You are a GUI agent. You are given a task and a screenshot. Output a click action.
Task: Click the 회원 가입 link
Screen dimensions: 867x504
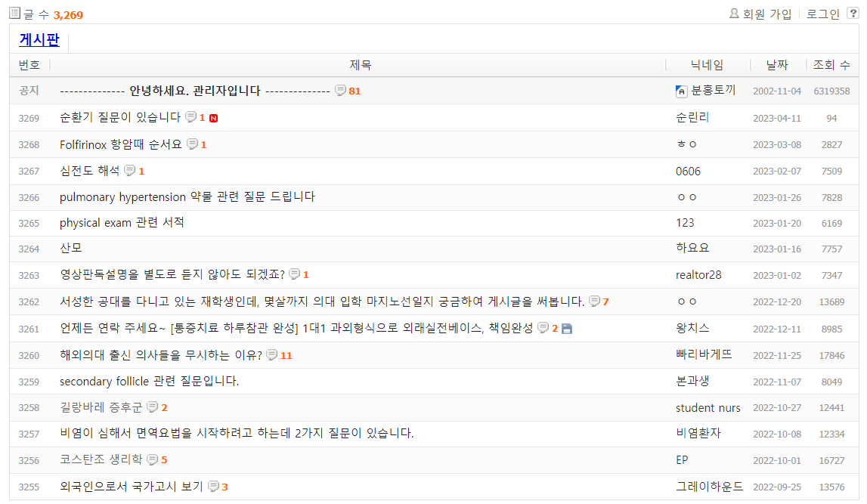[767, 14]
